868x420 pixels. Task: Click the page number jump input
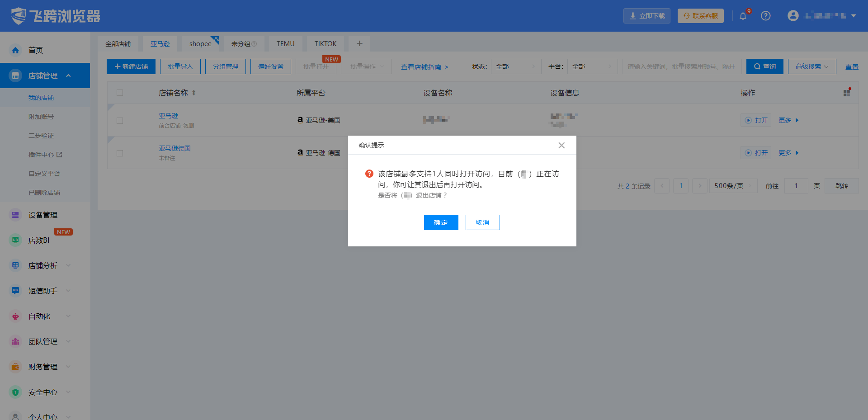(x=796, y=186)
